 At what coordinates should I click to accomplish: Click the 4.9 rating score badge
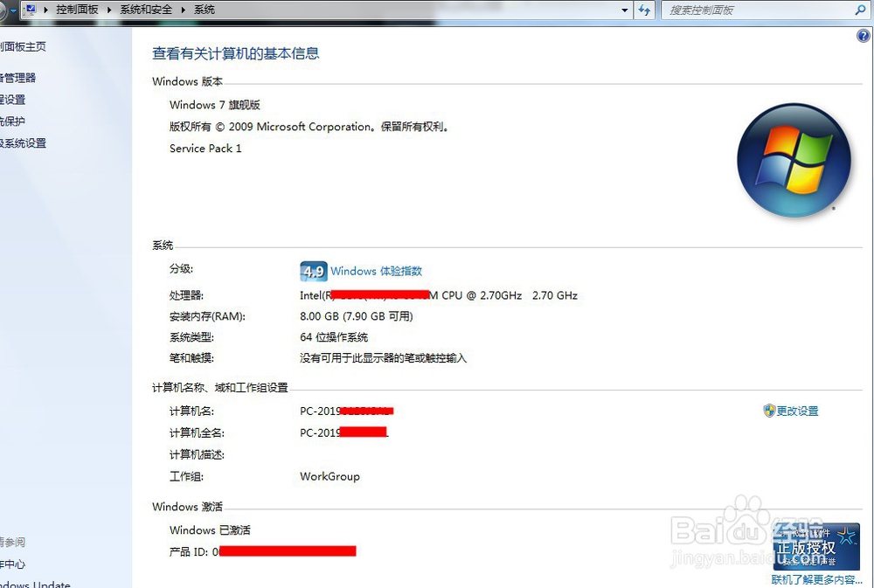313,272
